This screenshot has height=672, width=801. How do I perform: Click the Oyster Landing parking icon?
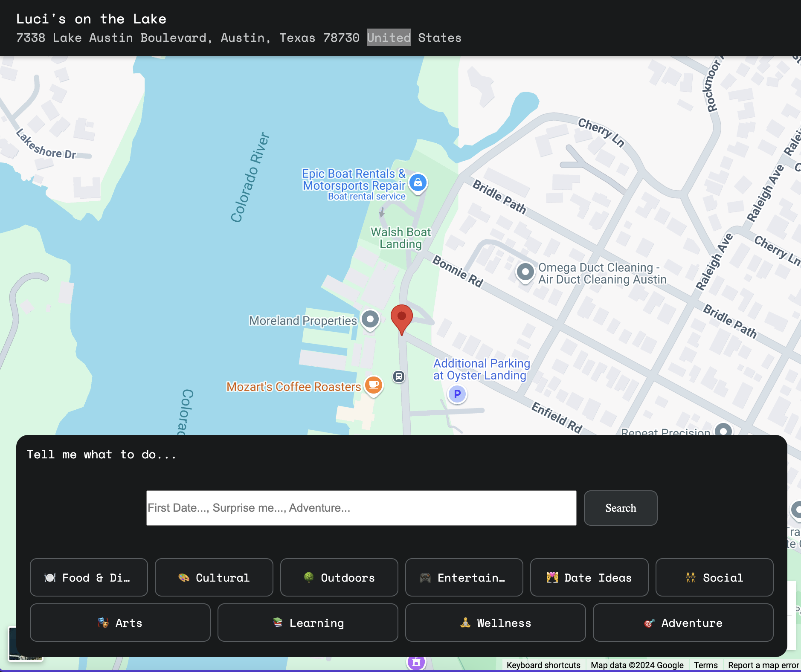457,394
